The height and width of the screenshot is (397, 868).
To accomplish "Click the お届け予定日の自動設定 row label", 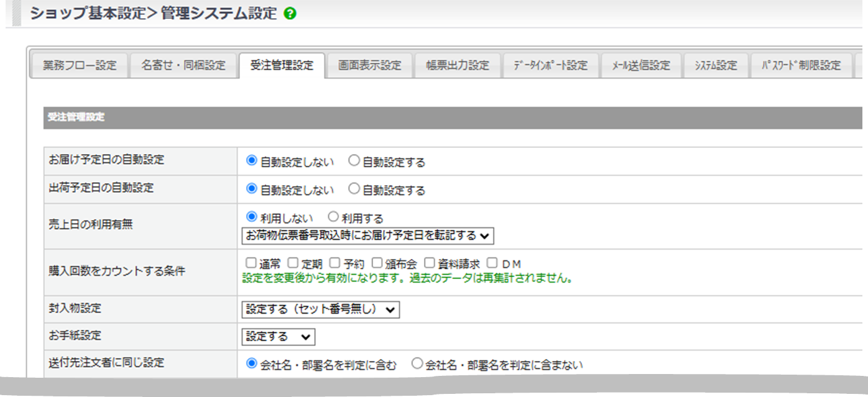I will [106, 160].
